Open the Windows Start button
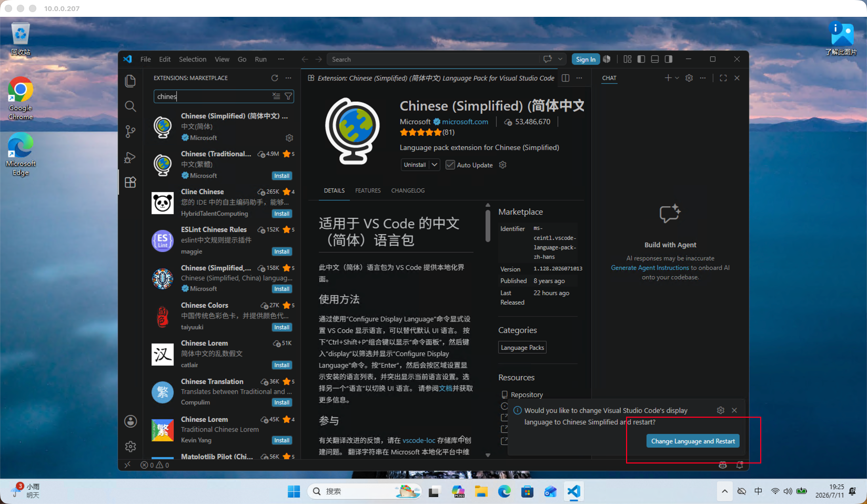The width and height of the screenshot is (867, 504). click(x=294, y=491)
